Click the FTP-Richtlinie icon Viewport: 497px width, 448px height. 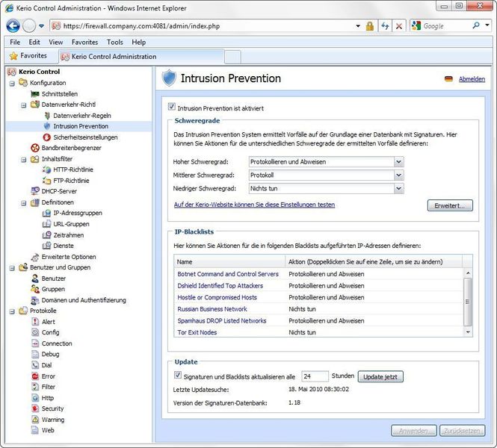coord(46,181)
